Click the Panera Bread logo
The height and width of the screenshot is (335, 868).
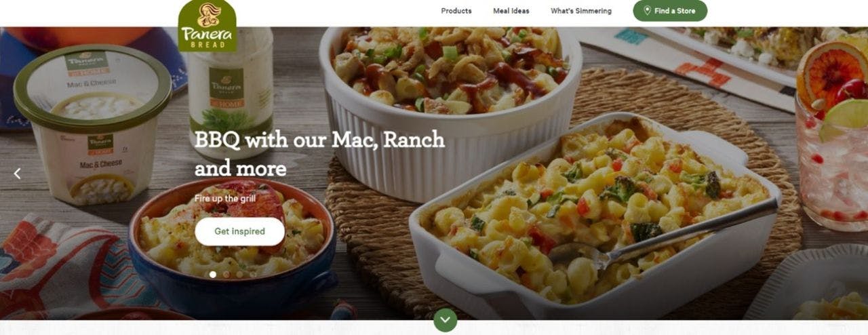coord(208,25)
